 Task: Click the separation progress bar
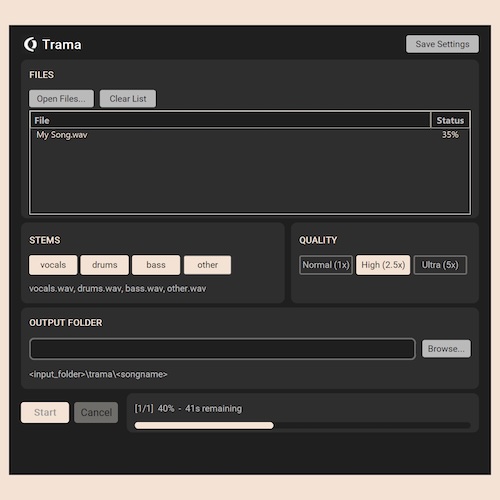(302, 425)
